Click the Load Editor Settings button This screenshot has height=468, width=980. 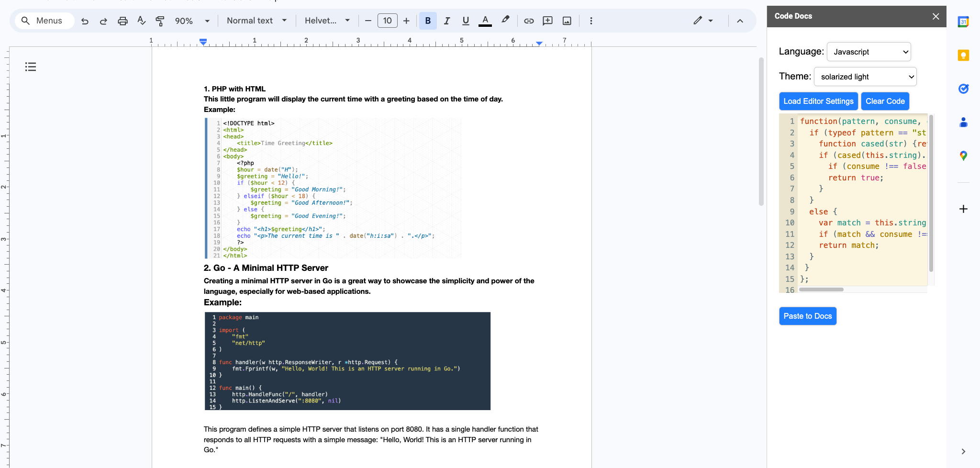click(x=817, y=101)
